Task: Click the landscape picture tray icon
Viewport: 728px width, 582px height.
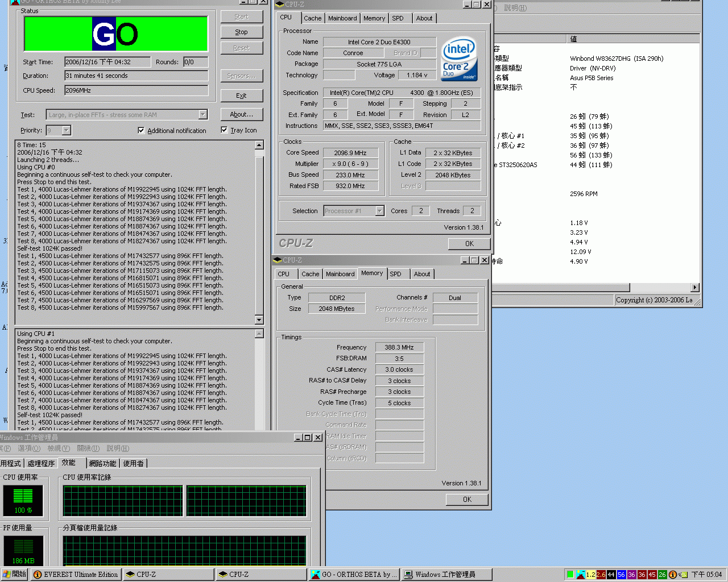Action: (x=581, y=575)
